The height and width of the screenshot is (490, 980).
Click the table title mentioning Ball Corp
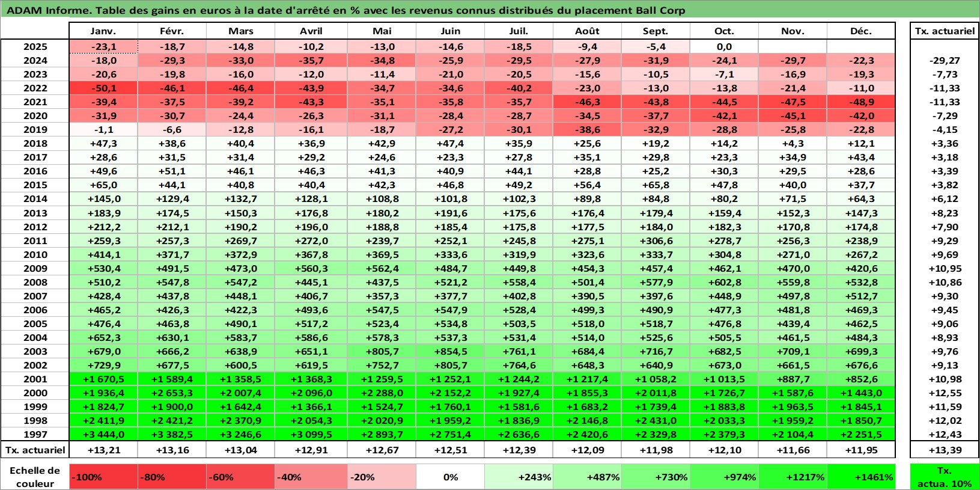point(345,10)
